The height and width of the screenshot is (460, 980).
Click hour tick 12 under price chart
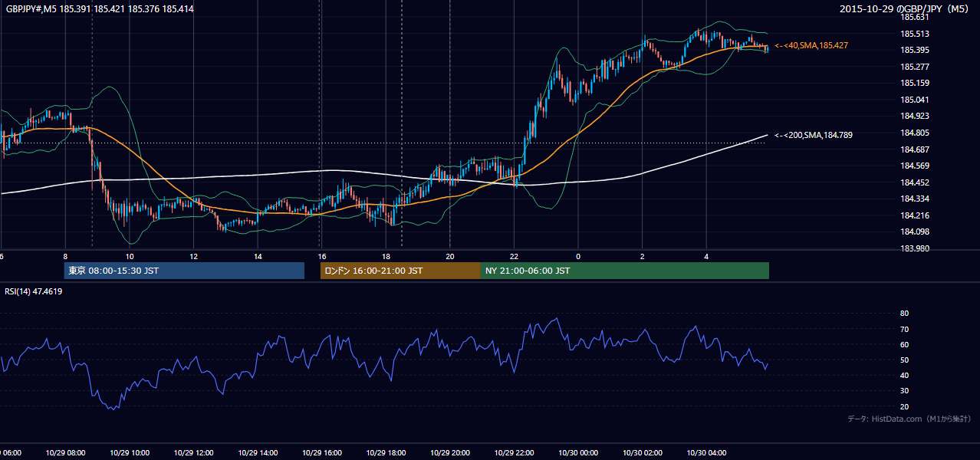click(x=193, y=257)
